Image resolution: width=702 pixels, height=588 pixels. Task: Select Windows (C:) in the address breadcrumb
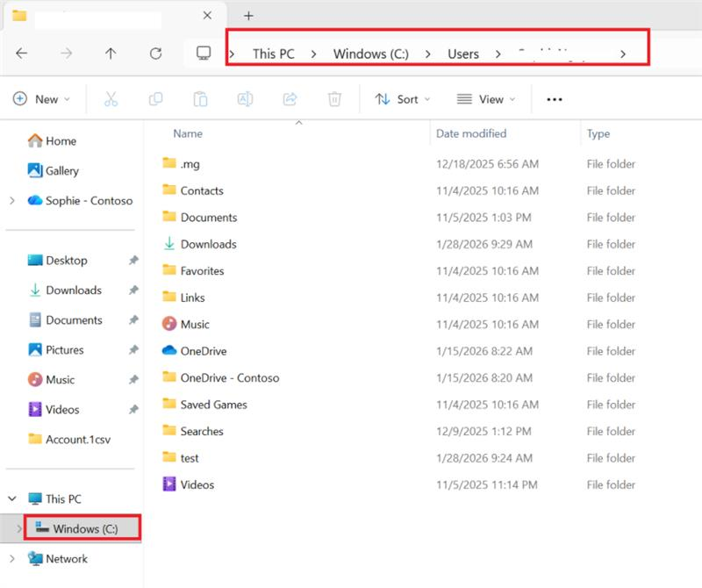(370, 54)
